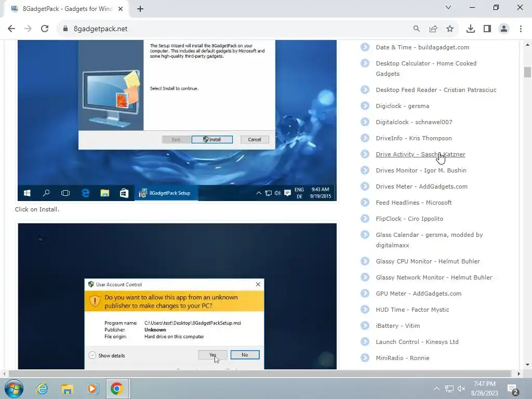Click the Chrome taskbar icon
Image resolution: width=532 pixels, height=399 pixels.
pyautogui.click(x=117, y=389)
